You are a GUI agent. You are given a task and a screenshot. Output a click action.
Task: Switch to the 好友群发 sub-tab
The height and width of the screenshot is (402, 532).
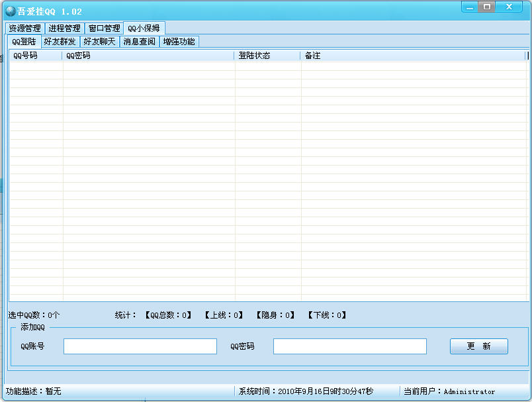click(x=60, y=42)
